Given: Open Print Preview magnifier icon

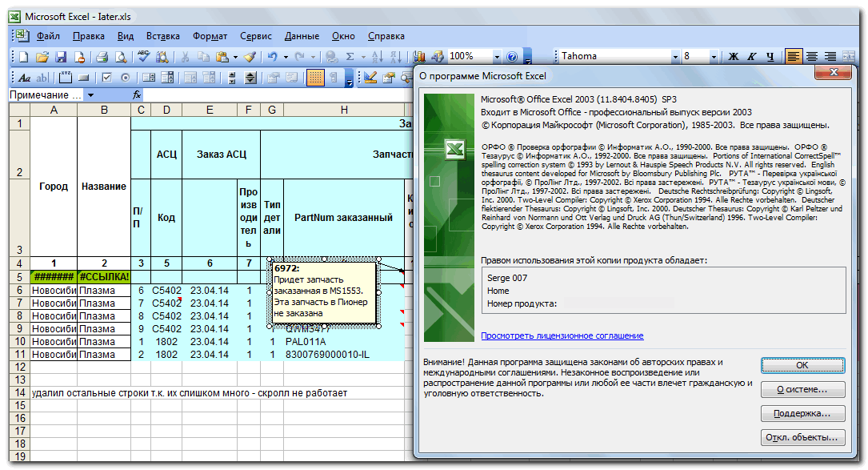Looking at the screenshot, I should click(x=121, y=57).
